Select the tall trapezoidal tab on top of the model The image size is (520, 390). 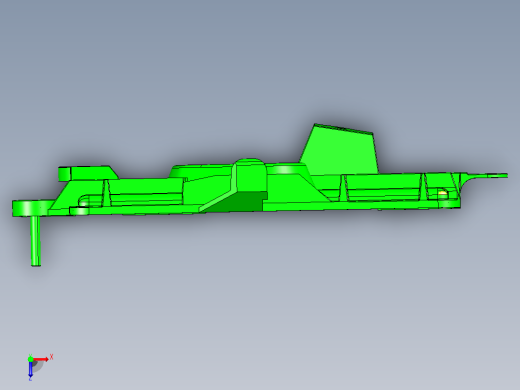click(340, 149)
